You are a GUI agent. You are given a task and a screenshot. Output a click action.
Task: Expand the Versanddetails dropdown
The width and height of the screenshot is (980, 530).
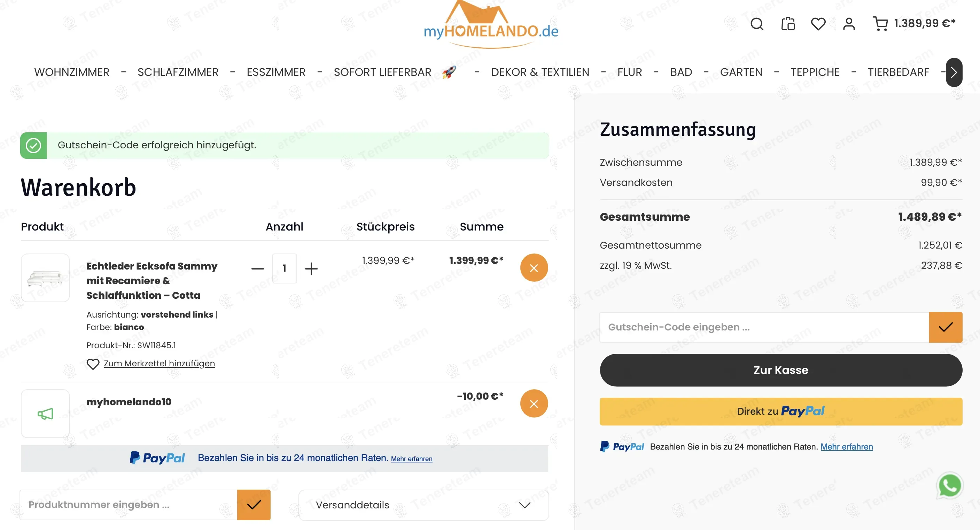coord(423,505)
